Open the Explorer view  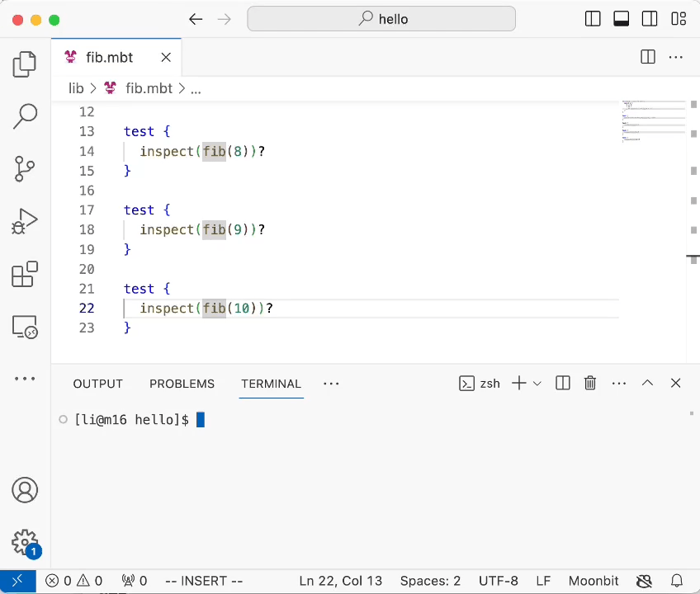(x=25, y=64)
